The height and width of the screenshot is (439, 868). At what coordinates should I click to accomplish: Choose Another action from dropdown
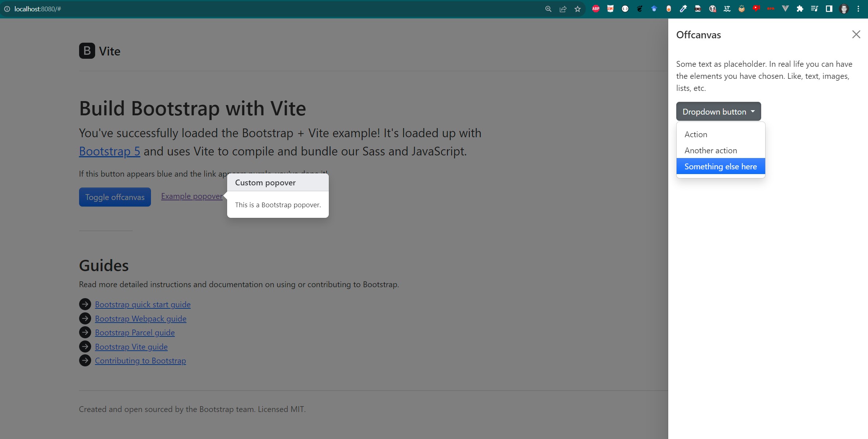click(711, 150)
